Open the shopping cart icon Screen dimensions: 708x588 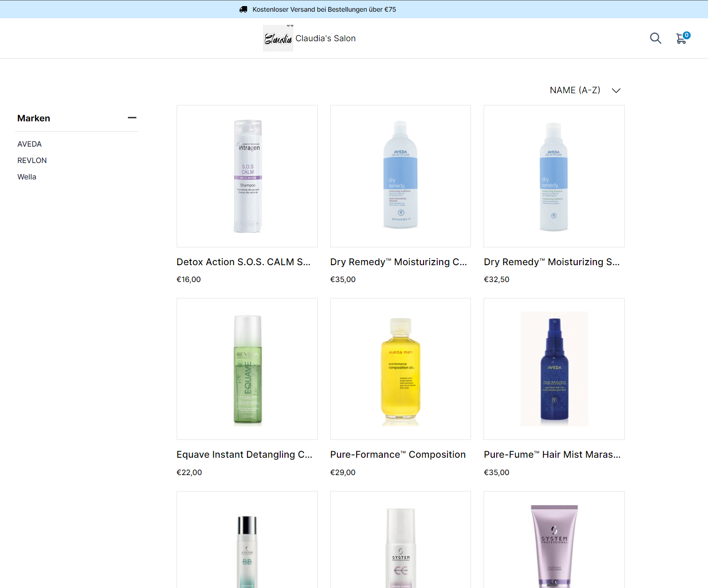pos(681,39)
